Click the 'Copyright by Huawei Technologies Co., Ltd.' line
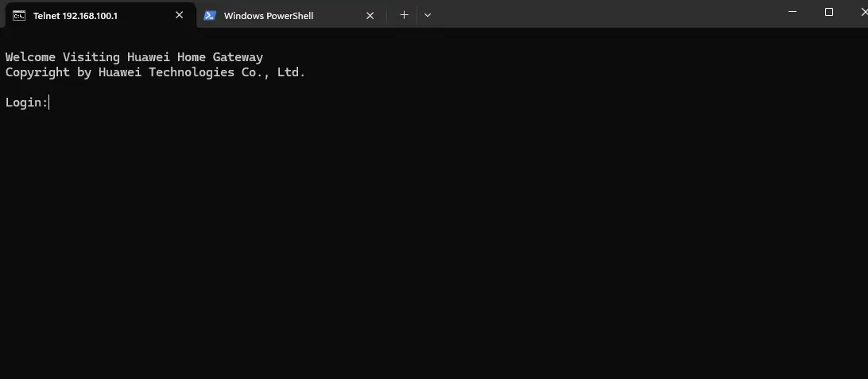This screenshot has width=868, height=379. (156, 72)
